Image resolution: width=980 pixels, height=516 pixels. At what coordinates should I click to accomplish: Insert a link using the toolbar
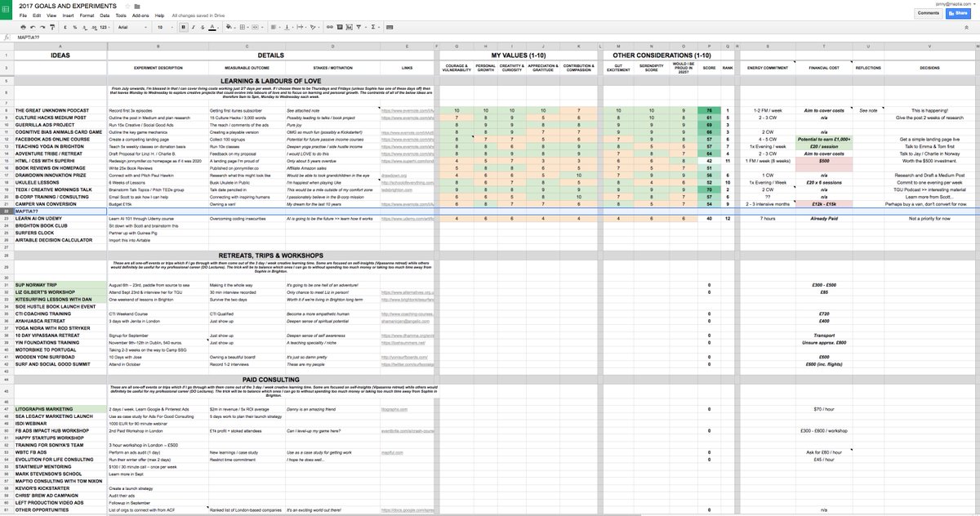pyautogui.click(x=329, y=27)
